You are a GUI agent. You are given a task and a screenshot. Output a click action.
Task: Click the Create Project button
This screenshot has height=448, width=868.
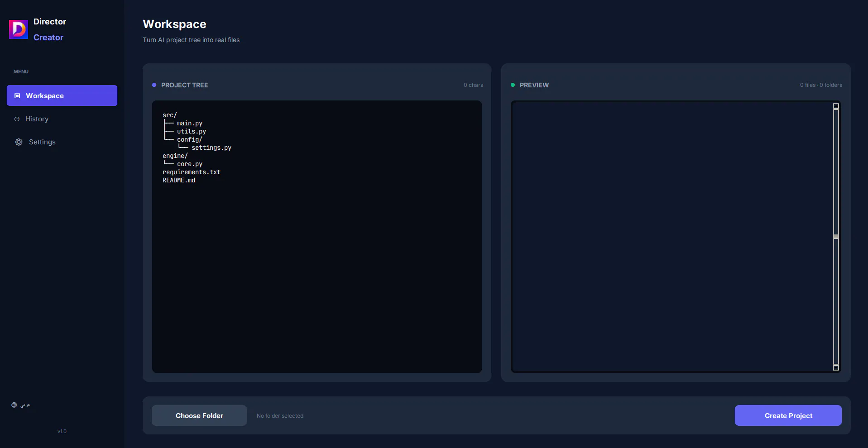click(788, 415)
